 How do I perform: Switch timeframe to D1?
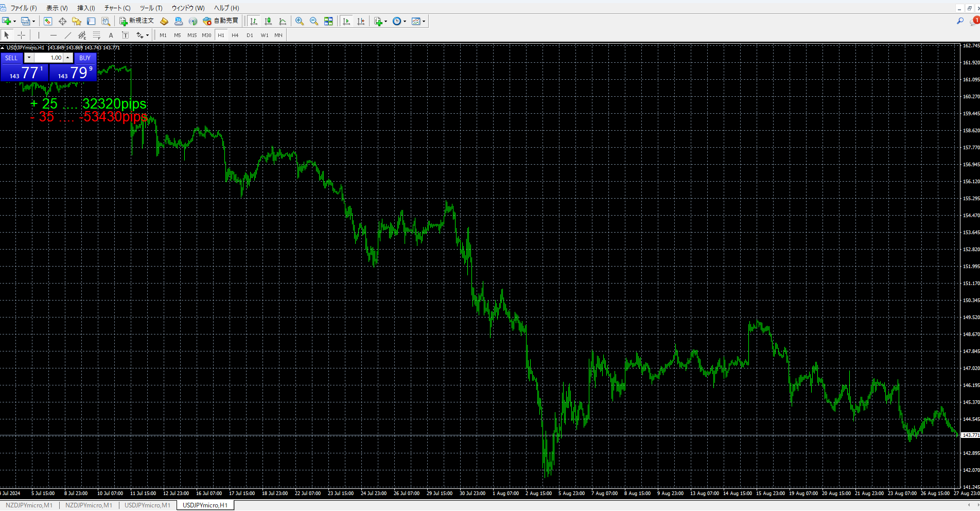250,35
